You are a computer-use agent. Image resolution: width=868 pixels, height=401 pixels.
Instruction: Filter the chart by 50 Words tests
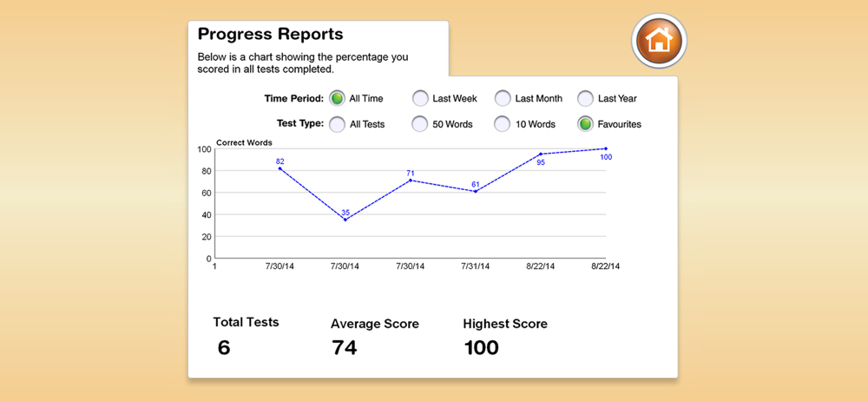(420, 124)
